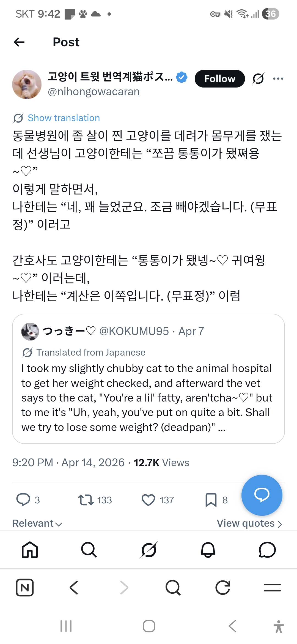Bookmark this post
The width and height of the screenshot is (297, 644).
tap(211, 500)
